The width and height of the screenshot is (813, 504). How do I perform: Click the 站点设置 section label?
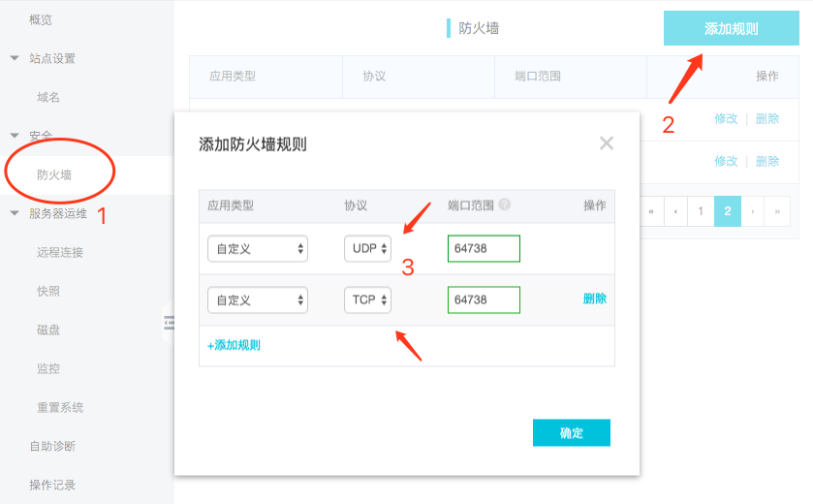click(52, 58)
